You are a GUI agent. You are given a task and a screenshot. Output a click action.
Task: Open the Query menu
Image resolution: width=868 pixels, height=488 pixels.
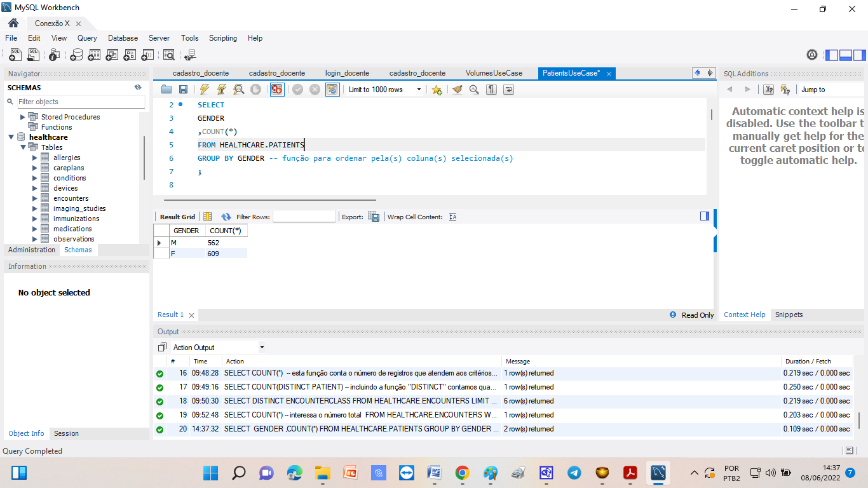(x=87, y=38)
